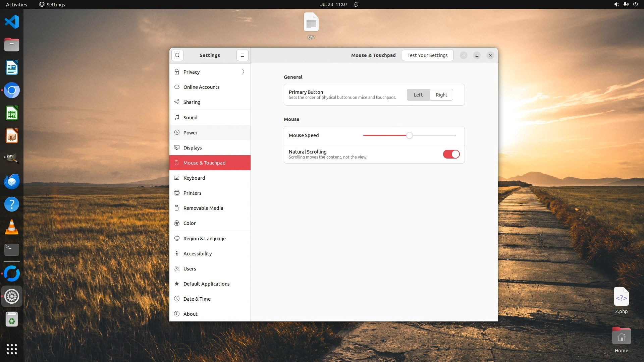Viewport: 644px width, 362px height.
Task: Click the Mouse Speed slider handle
Action: click(x=409, y=135)
